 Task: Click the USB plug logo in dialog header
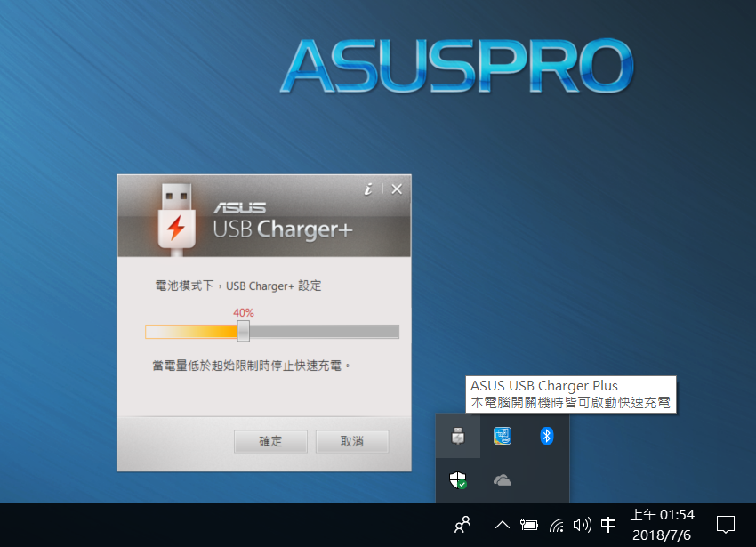[x=177, y=220]
